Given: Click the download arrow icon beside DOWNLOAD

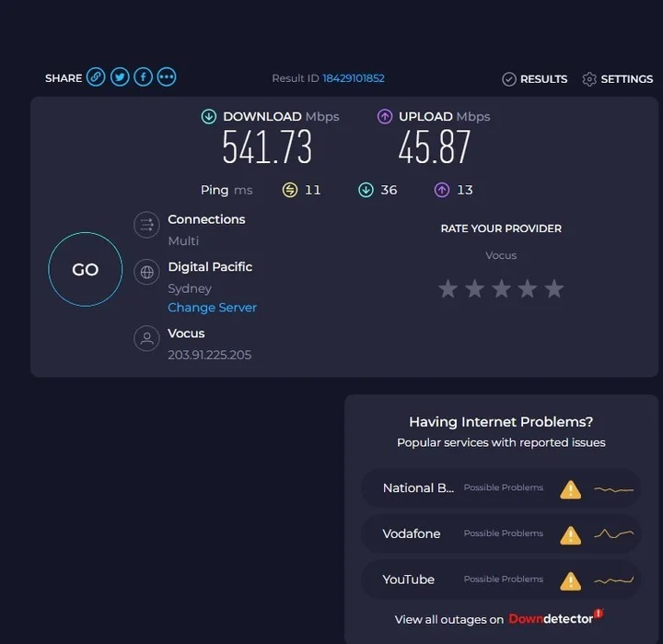Looking at the screenshot, I should (x=209, y=117).
